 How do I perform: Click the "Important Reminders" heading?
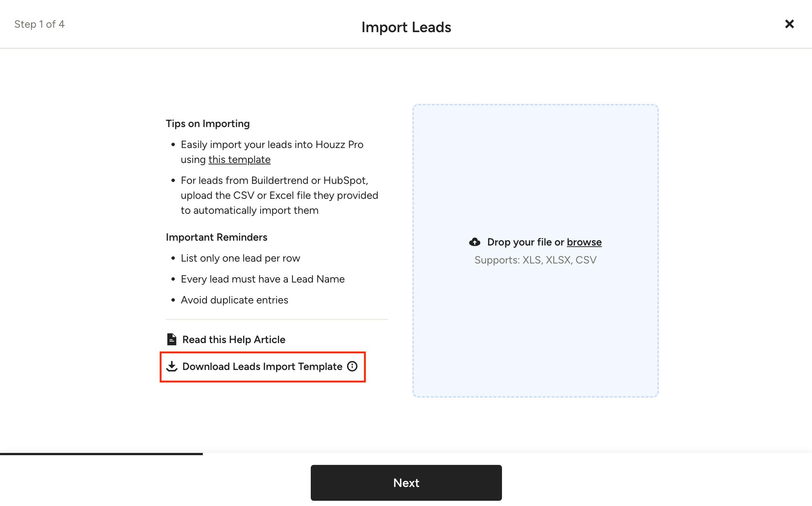pyautogui.click(x=217, y=237)
